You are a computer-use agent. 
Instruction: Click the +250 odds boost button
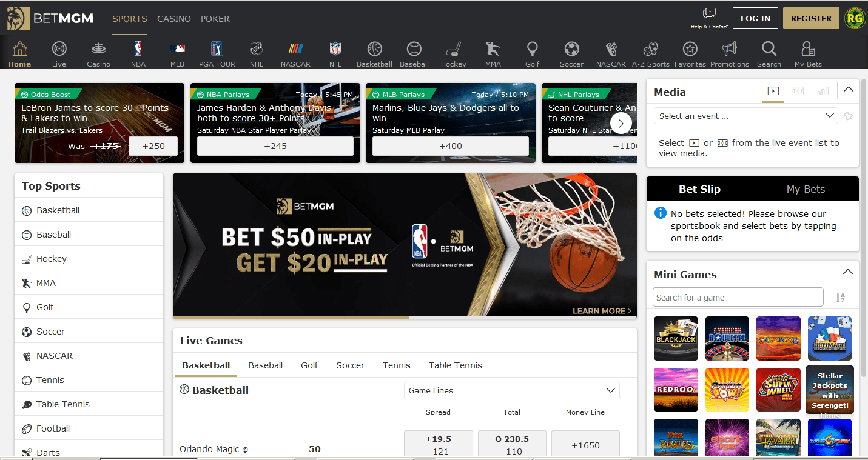[153, 146]
